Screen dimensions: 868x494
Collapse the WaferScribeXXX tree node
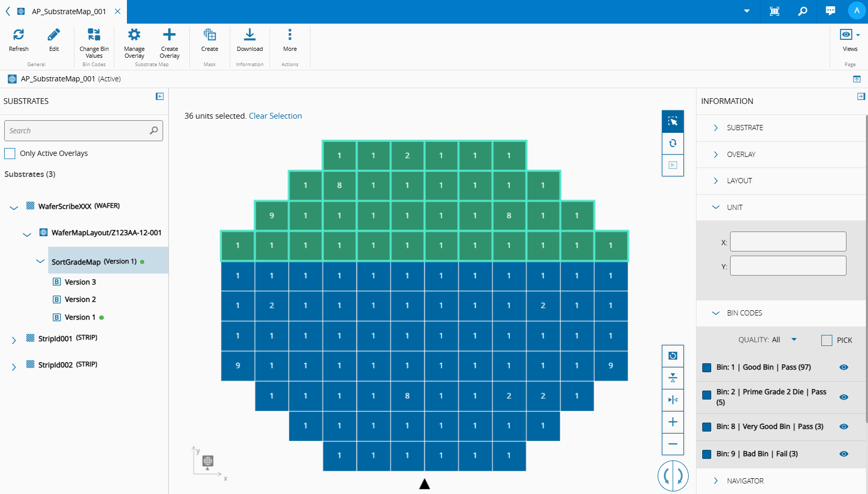(14, 207)
